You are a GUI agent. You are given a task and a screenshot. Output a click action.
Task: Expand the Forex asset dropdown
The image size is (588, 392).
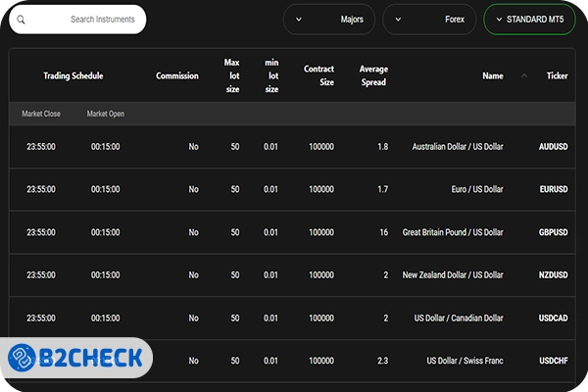(429, 20)
